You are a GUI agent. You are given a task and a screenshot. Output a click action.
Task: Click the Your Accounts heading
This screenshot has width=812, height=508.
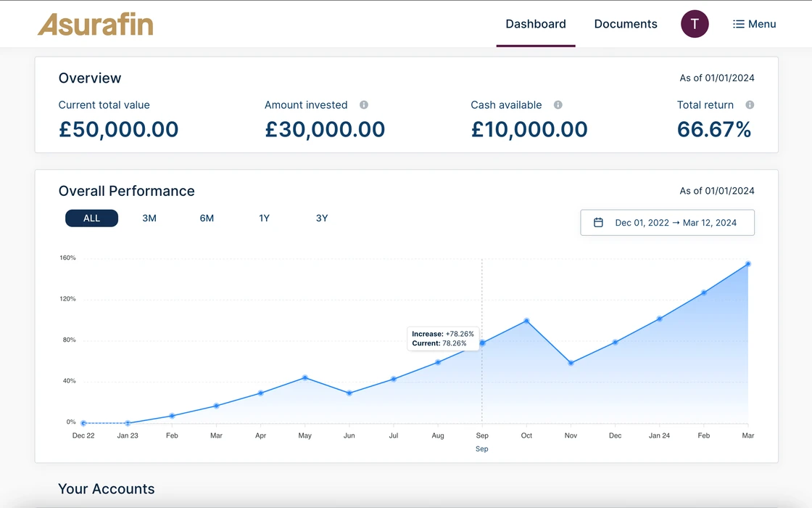coord(106,489)
